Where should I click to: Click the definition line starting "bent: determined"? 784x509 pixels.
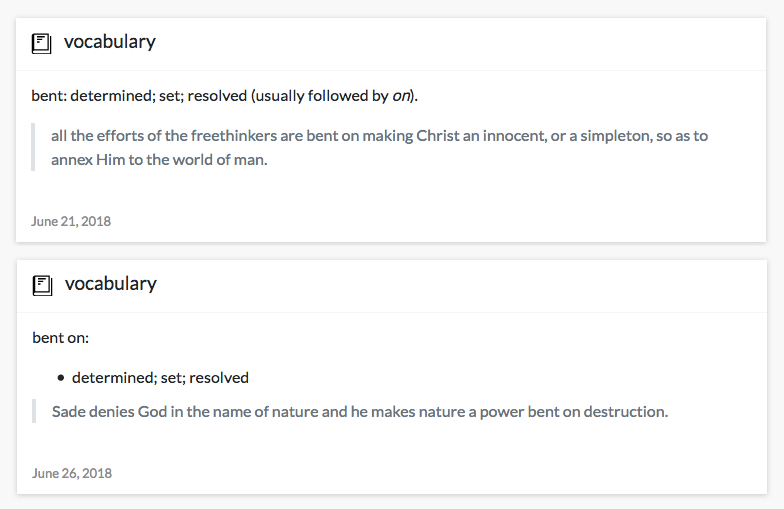[x=224, y=96]
